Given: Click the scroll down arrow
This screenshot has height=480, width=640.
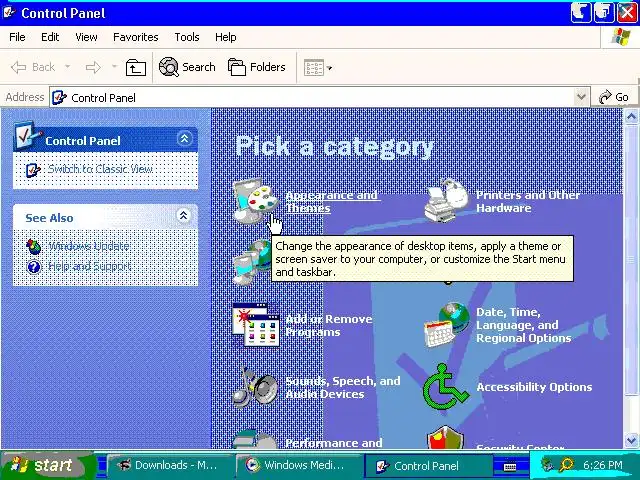Looking at the screenshot, I should tap(631, 441).
